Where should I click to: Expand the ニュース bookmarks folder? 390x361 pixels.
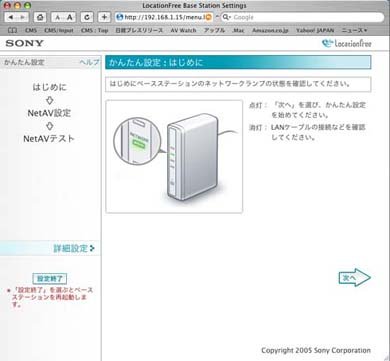[x=354, y=30]
